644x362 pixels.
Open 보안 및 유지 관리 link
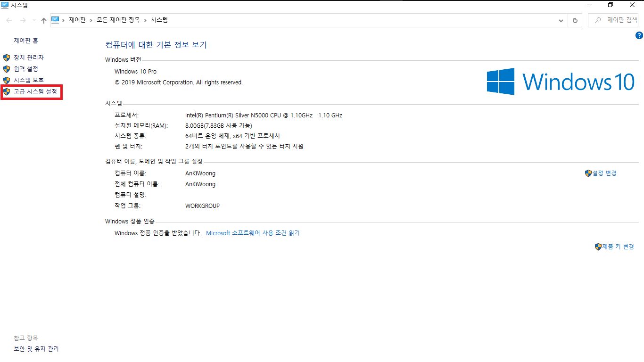(36, 349)
